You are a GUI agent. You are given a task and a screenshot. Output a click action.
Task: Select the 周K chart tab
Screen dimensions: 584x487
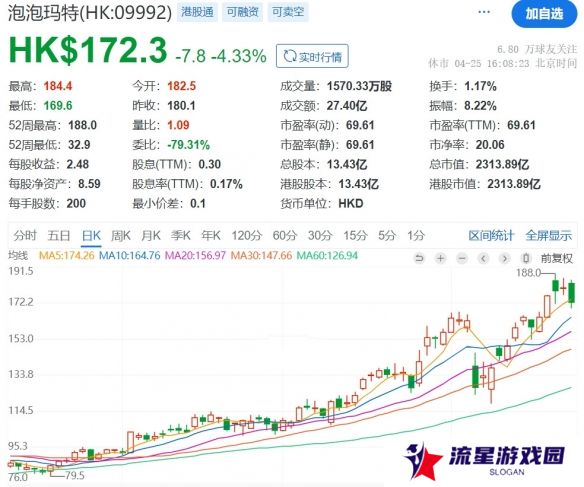(121, 235)
